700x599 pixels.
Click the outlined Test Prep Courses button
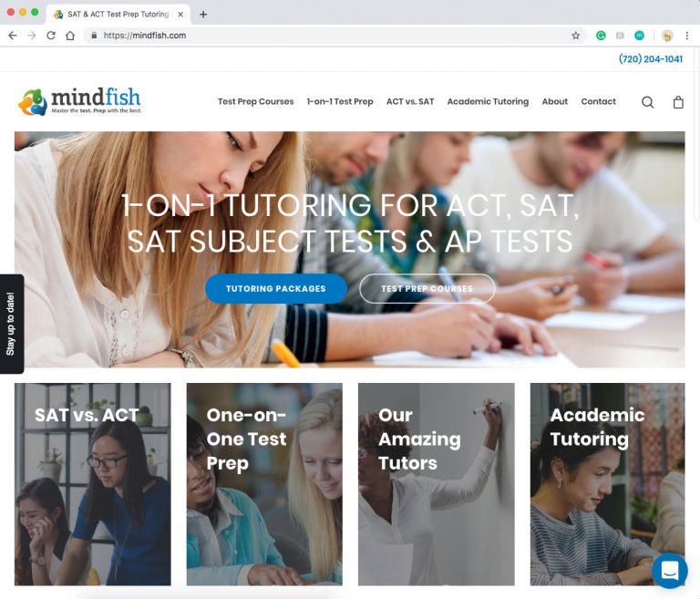427,288
